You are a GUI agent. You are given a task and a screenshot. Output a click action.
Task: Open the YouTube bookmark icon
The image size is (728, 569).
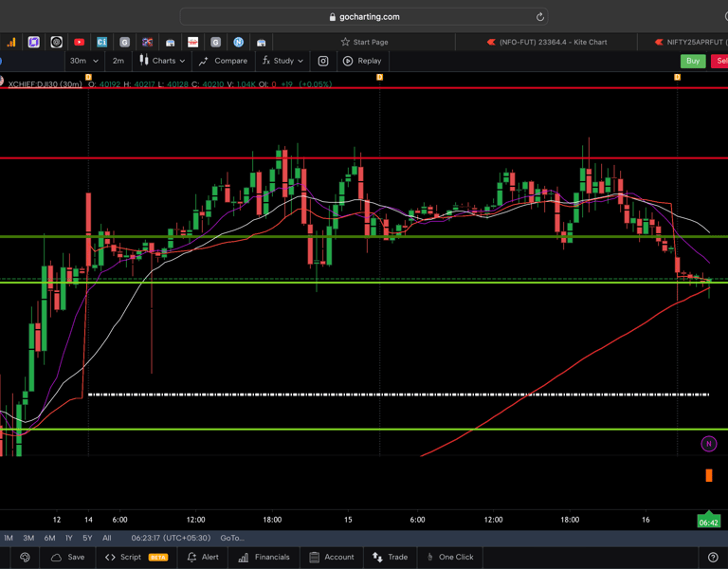click(x=79, y=43)
